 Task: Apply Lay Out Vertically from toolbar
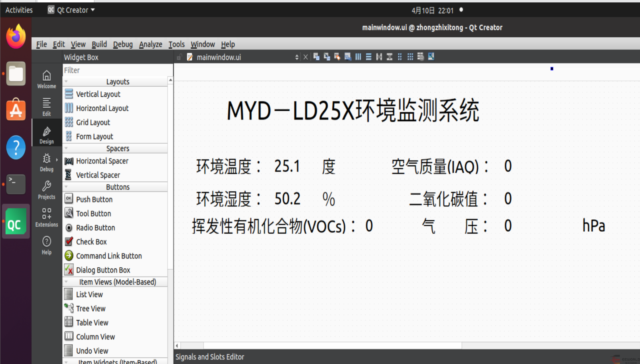[x=368, y=57]
